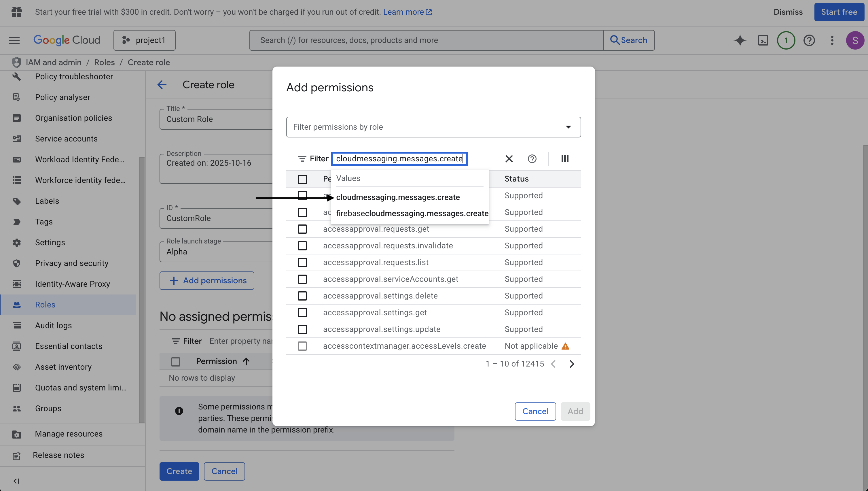Select cloudmessaging.messages.create from suggestions
868x491 pixels.
(398, 197)
